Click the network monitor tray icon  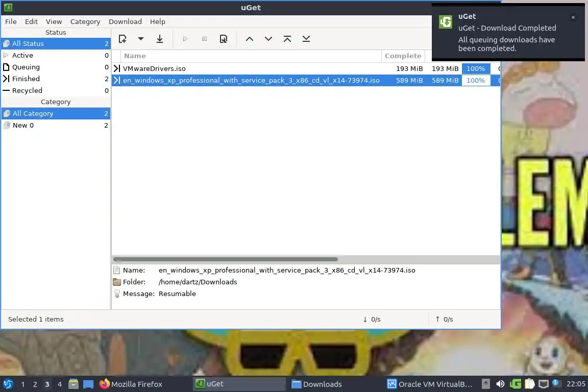[x=544, y=384]
